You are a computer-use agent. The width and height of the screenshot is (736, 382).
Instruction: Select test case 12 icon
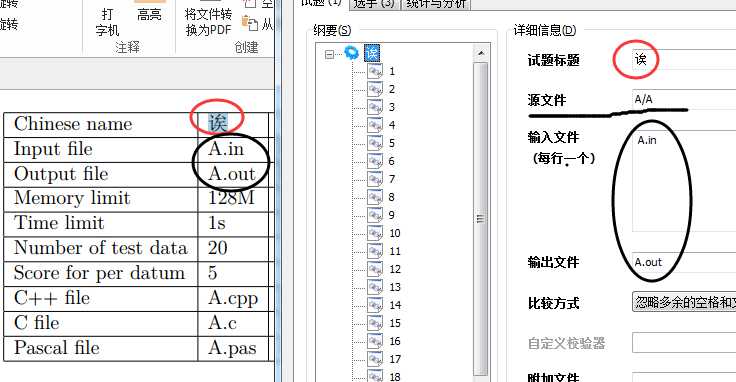[x=375, y=269]
